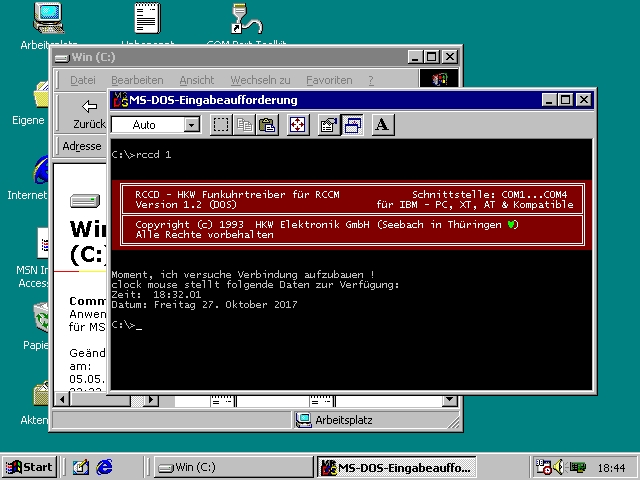Click the Zurück back button in Win (C:)
Screen dimensions: 640x480
click(x=89, y=114)
